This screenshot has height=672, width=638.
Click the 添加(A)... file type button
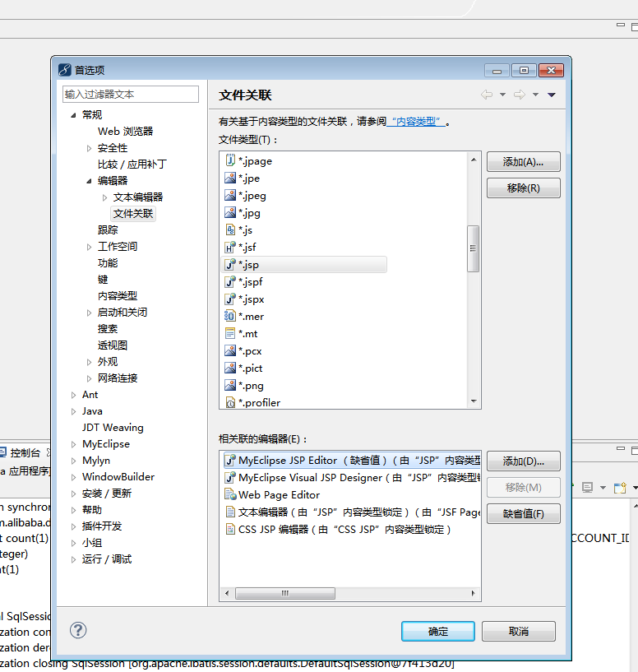[523, 161]
